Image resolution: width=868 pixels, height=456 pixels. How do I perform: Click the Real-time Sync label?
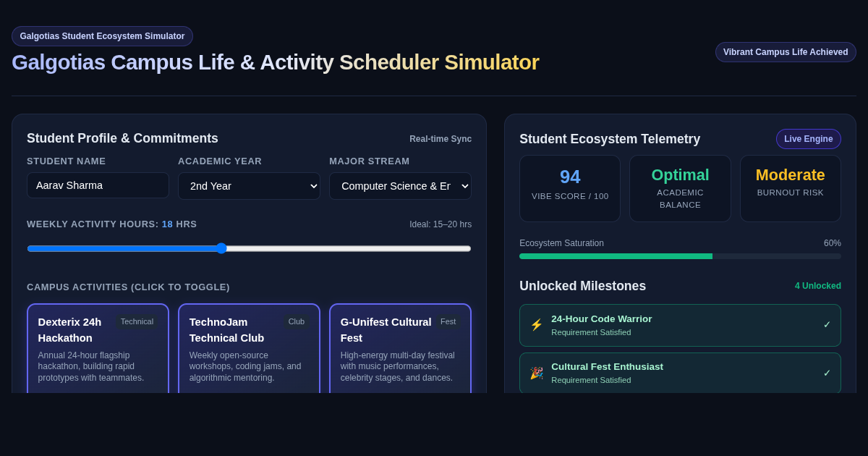[441, 139]
